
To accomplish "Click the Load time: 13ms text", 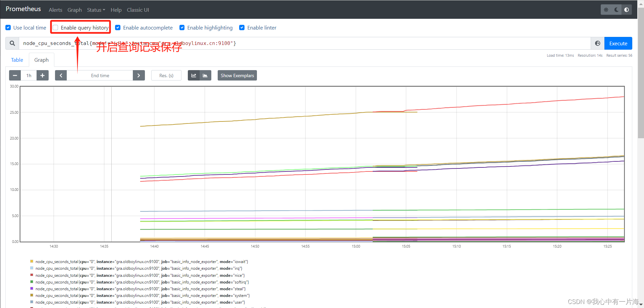I will pyautogui.click(x=560, y=55).
